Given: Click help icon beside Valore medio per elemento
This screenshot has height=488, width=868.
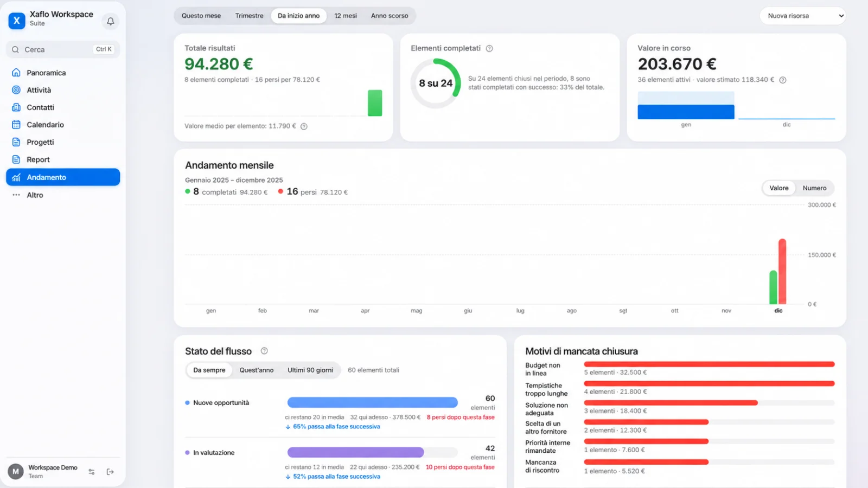Looking at the screenshot, I should point(304,126).
